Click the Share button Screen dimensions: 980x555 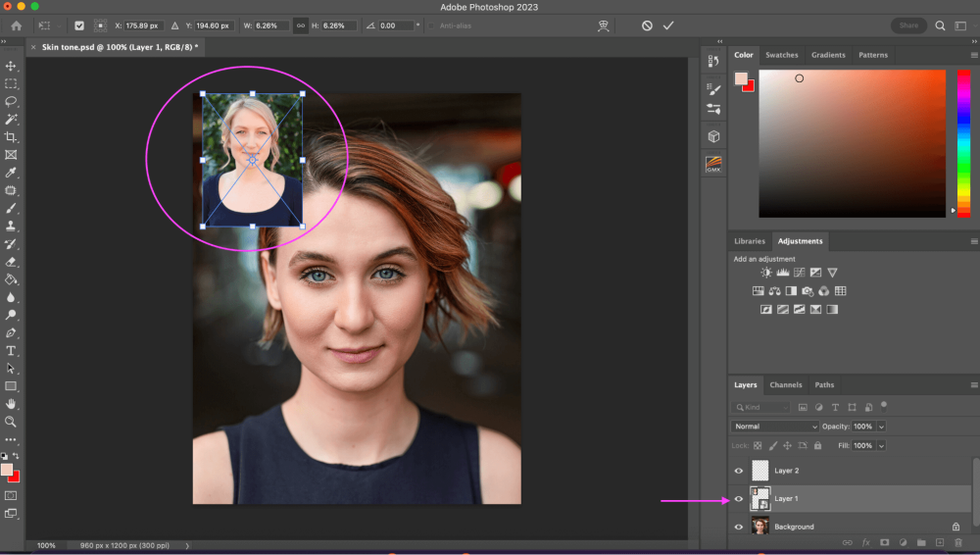point(908,25)
